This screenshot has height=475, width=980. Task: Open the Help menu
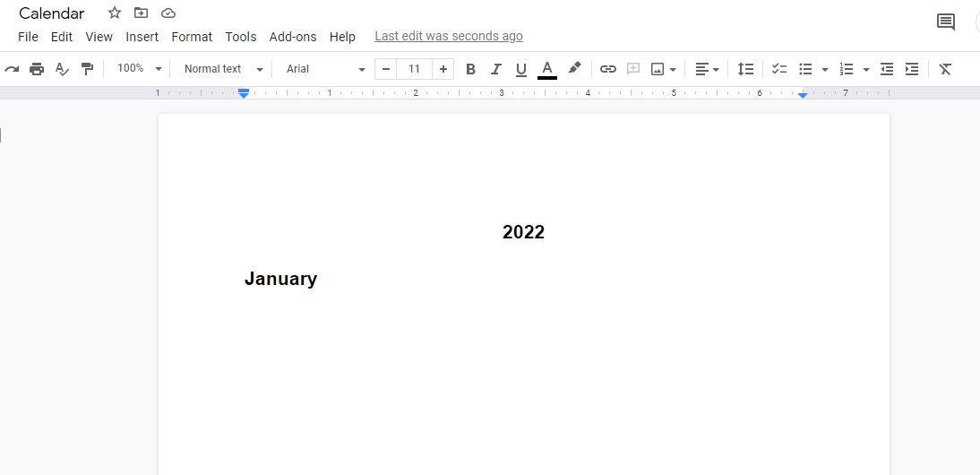click(x=342, y=37)
